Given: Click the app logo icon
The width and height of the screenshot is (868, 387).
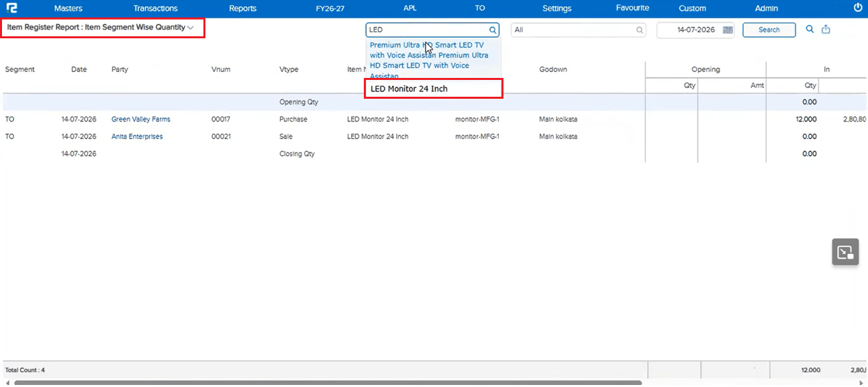Looking at the screenshot, I should click(11, 8).
